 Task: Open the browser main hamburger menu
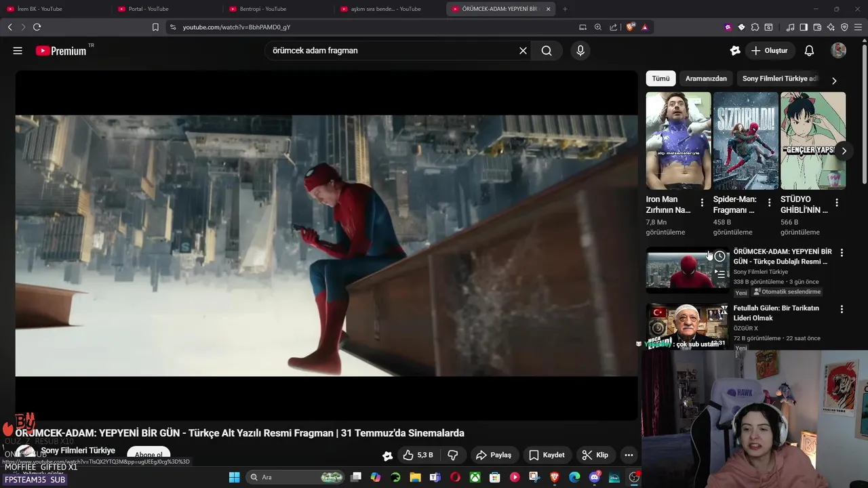point(858,27)
